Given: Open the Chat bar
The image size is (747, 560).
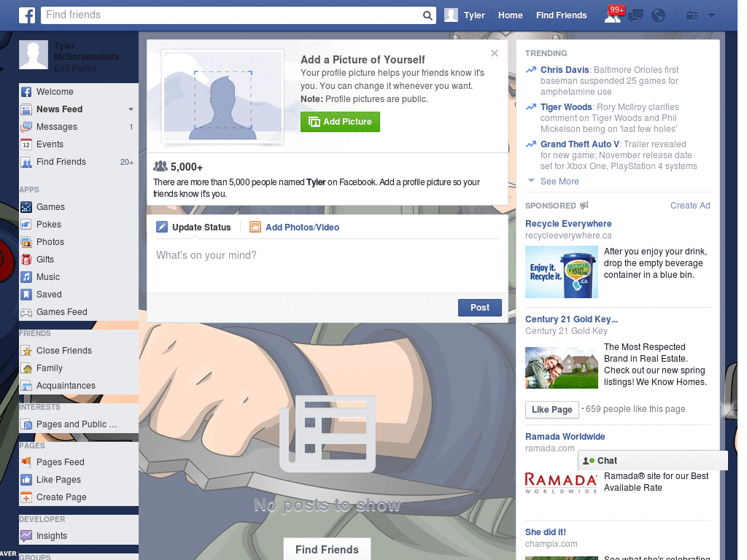Looking at the screenshot, I should (x=653, y=461).
